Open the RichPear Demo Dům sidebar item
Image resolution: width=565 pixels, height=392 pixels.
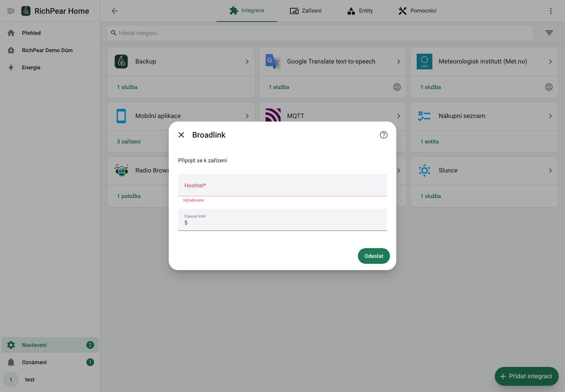click(50, 50)
